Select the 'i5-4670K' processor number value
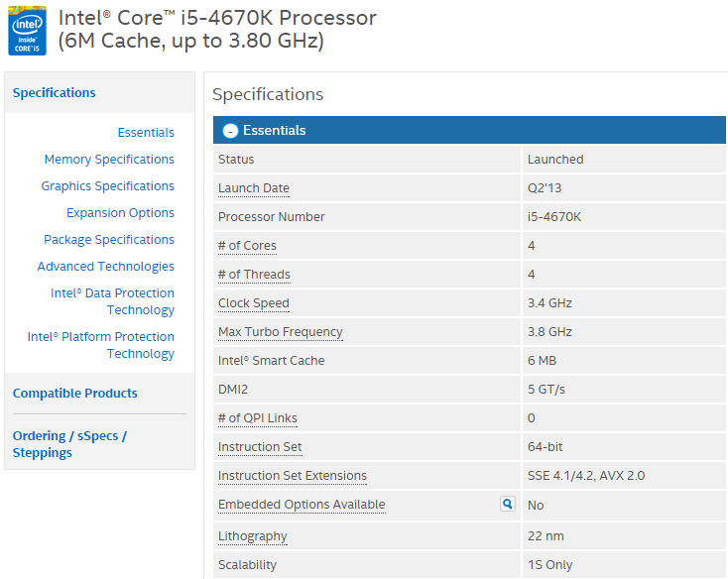The height and width of the screenshot is (579, 728). click(x=554, y=217)
